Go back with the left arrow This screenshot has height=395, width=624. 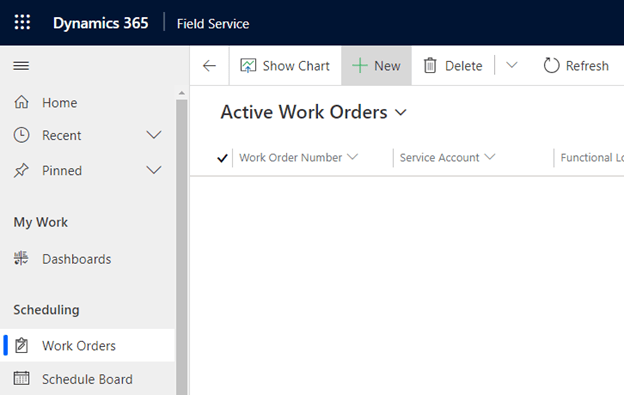click(209, 66)
